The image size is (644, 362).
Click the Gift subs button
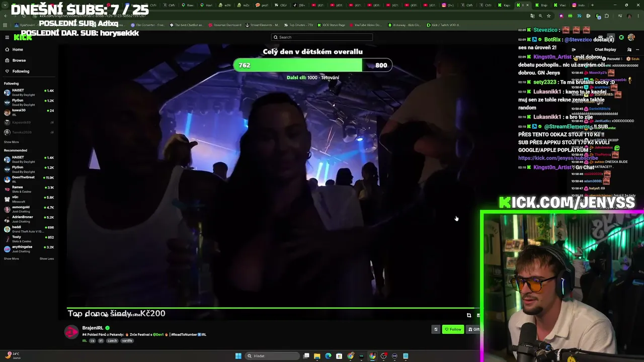click(x=474, y=329)
